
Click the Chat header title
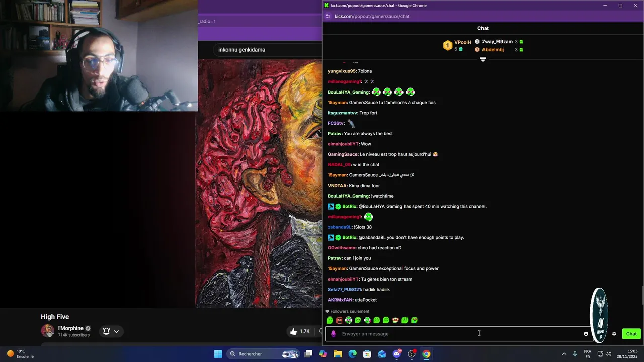click(483, 28)
